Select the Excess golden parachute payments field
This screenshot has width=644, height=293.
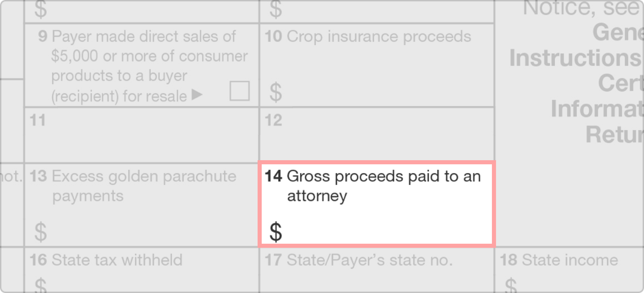tap(141, 205)
